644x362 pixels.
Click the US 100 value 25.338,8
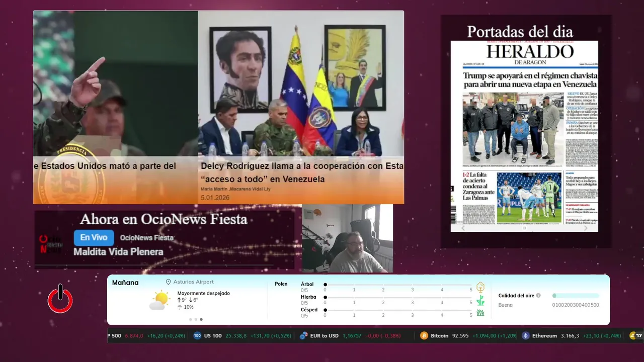click(x=235, y=336)
